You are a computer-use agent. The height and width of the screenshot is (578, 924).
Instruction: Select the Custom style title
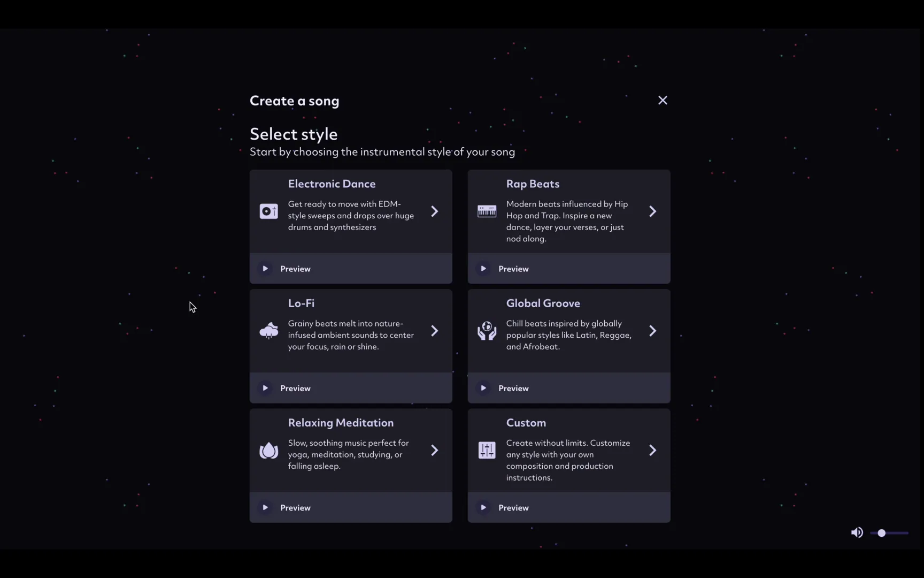click(x=526, y=423)
